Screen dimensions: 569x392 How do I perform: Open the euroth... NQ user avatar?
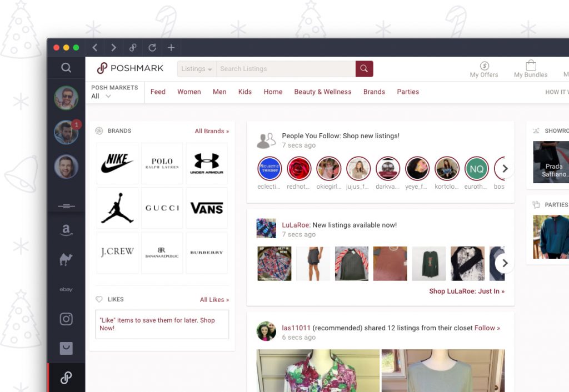[476, 169]
